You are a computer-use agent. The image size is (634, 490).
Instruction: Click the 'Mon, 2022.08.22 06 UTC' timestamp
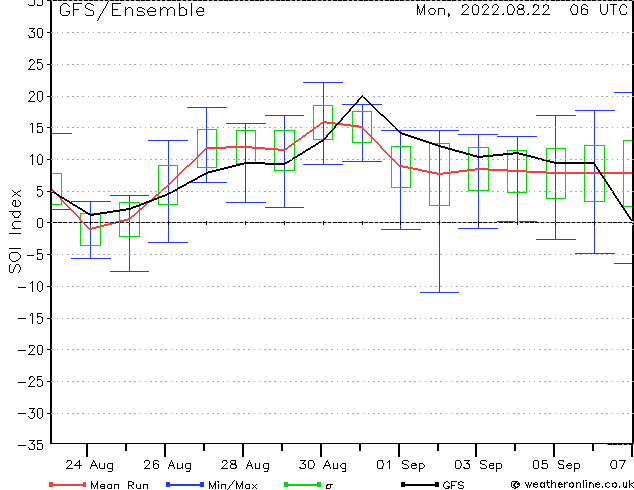522,10
